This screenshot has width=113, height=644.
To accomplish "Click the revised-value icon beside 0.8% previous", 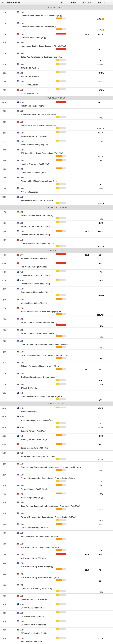I will 103,19.
